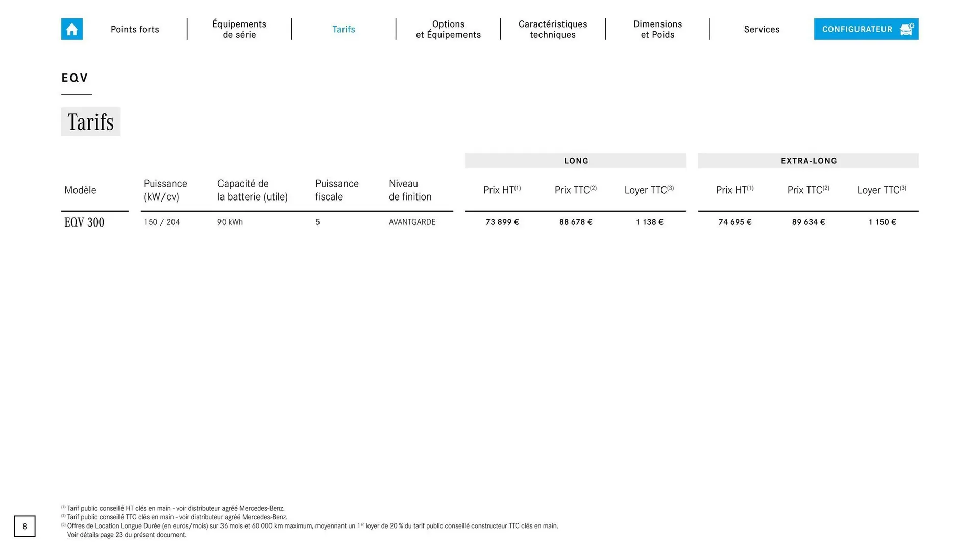This screenshot has height=551, width=980.
Task: Click the AVANTGARDE finish level
Action: tap(412, 222)
